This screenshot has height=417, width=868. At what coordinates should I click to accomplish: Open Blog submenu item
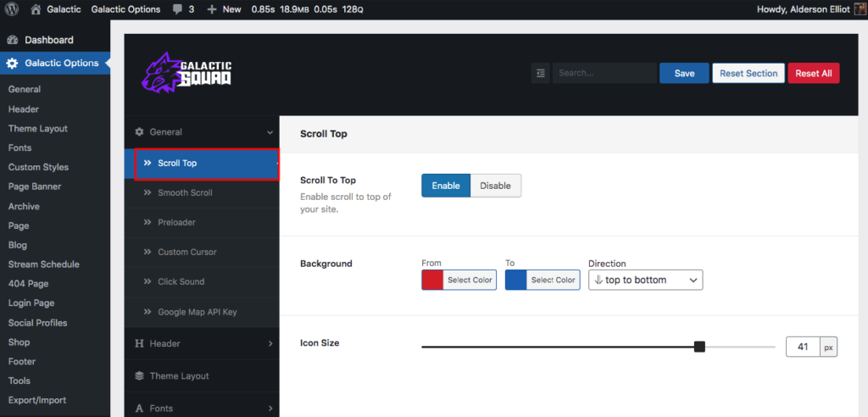18,245
